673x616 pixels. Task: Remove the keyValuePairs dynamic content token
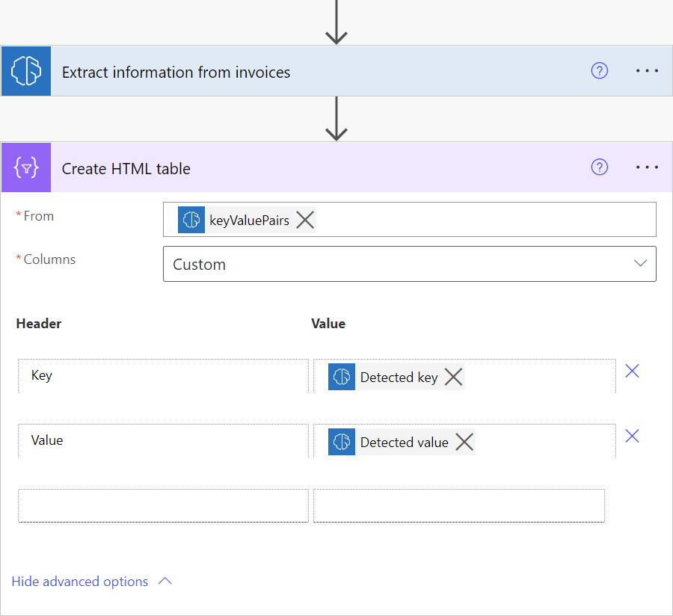(304, 219)
